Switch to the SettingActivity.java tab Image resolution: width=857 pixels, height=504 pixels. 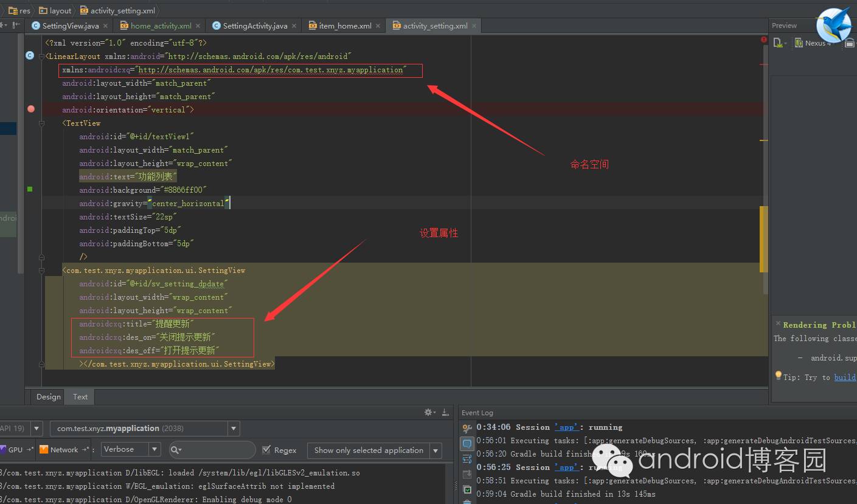pos(255,26)
